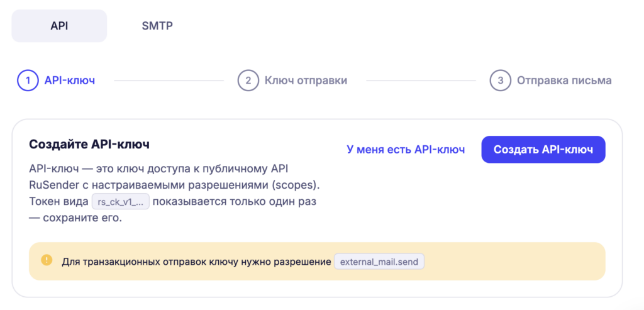Jump to the "Отправка письма" step
The width and height of the screenshot is (644, 310).
[564, 80]
